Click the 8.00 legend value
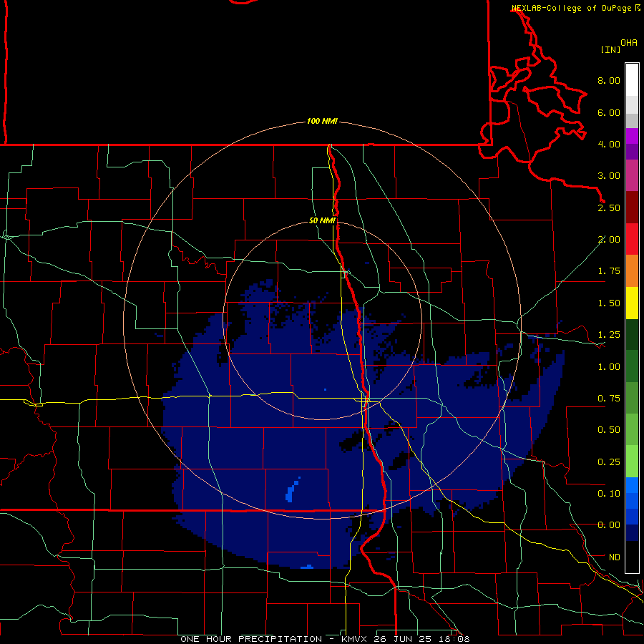 click(x=609, y=80)
